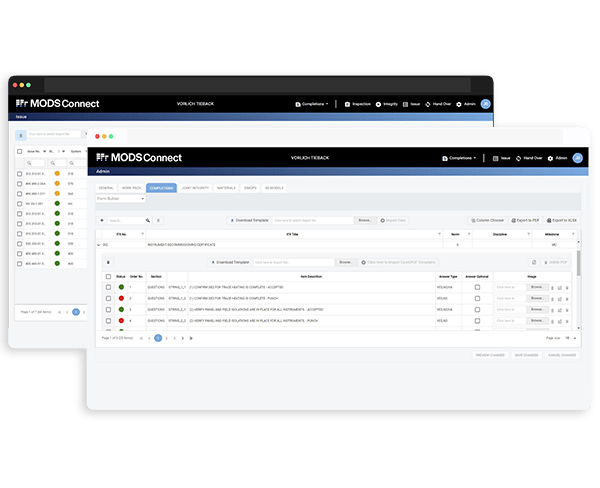Click Export to PDF
The width and height of the screenshot is (600, 488).
pos(525,220)
